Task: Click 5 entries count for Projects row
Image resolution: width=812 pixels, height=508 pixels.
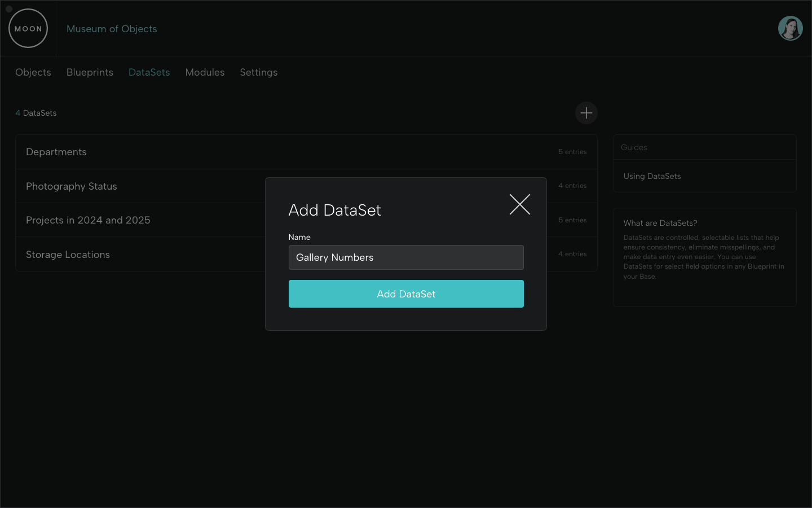Action: pos(572,220)
